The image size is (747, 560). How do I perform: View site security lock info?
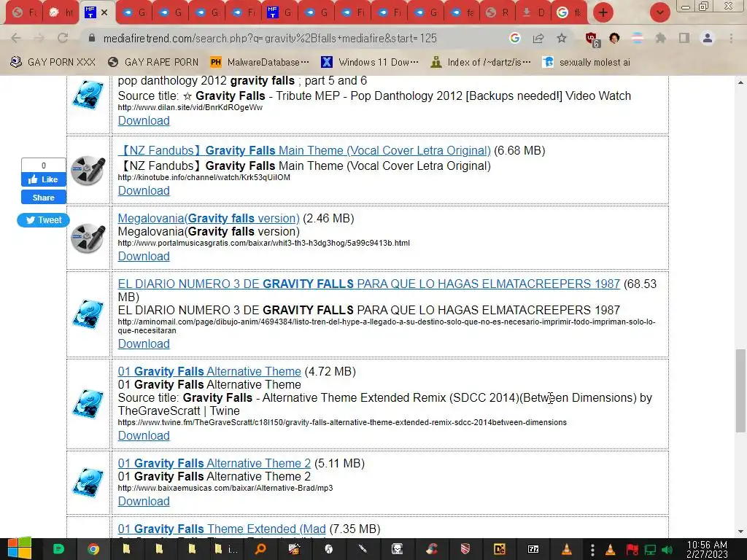pyautogui.click(x=91, y=38)
